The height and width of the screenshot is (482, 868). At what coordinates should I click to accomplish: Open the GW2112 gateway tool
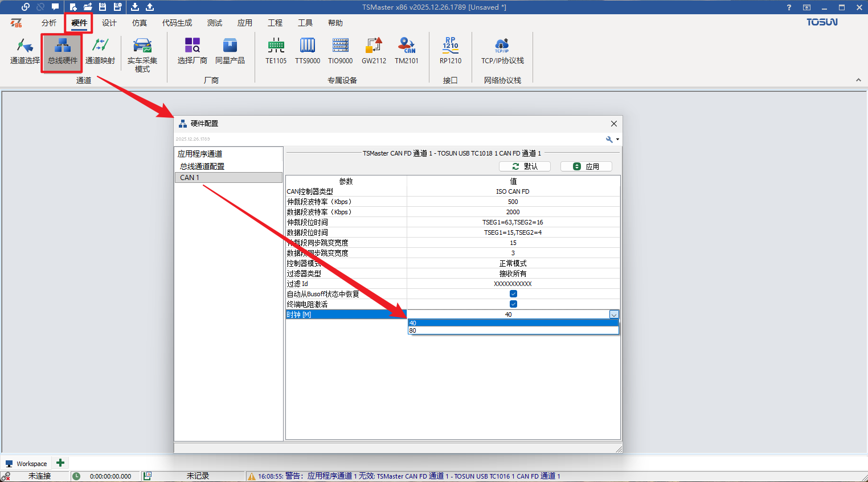(x=374, y=52)
